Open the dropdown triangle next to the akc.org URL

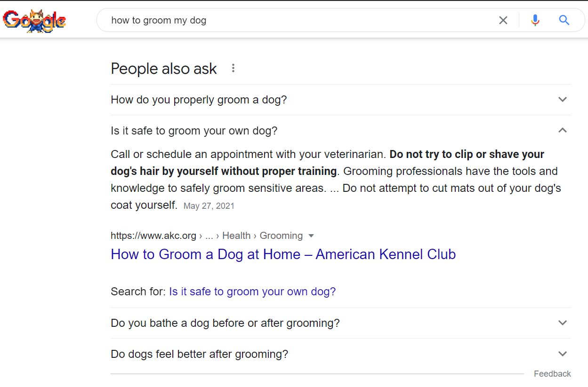(311, 236)
